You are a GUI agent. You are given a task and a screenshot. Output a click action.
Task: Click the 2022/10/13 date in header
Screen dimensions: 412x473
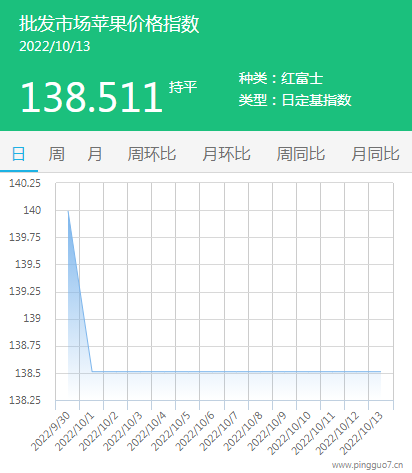tap(55, 46)
